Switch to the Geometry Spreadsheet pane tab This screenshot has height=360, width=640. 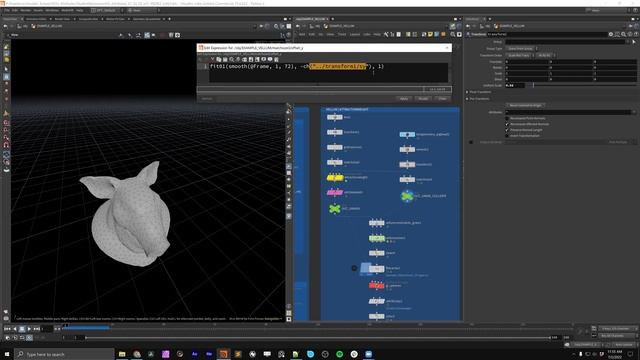tap(147, 19)
